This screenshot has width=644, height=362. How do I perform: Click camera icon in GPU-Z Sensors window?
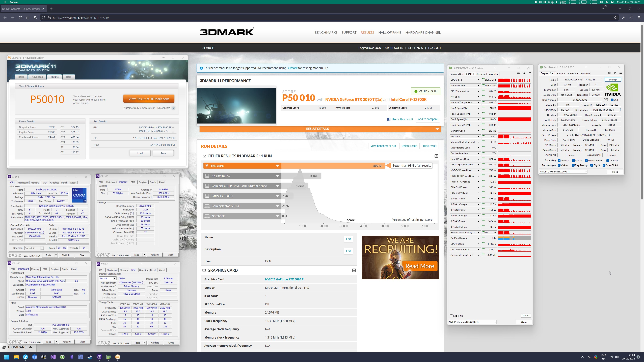point(518,73)
